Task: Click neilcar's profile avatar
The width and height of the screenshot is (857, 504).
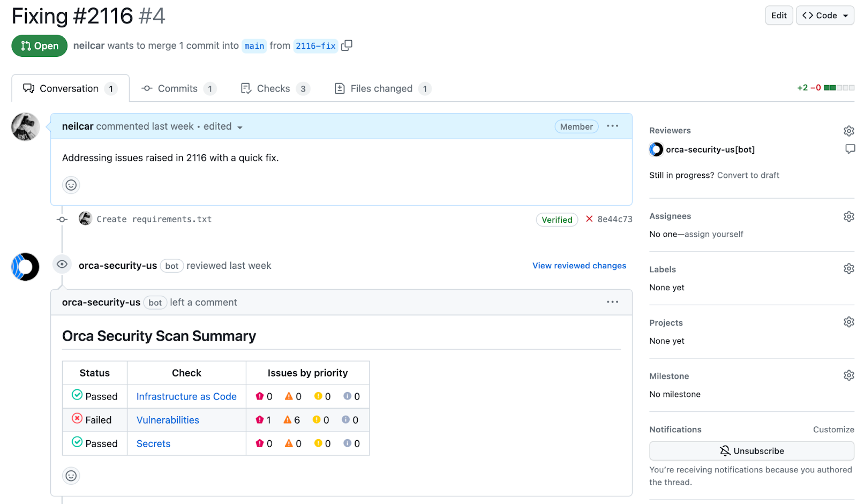Action: point(25,126)
